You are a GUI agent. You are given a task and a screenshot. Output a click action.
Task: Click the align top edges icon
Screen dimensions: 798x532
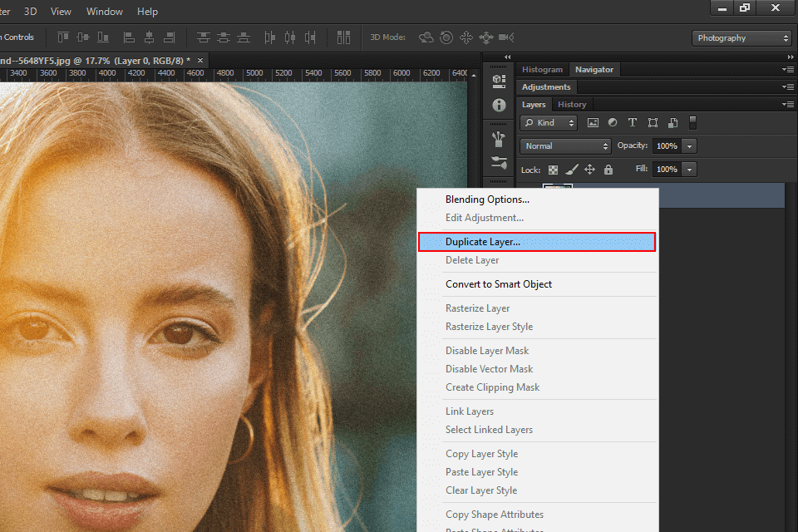tap(63, 37)
